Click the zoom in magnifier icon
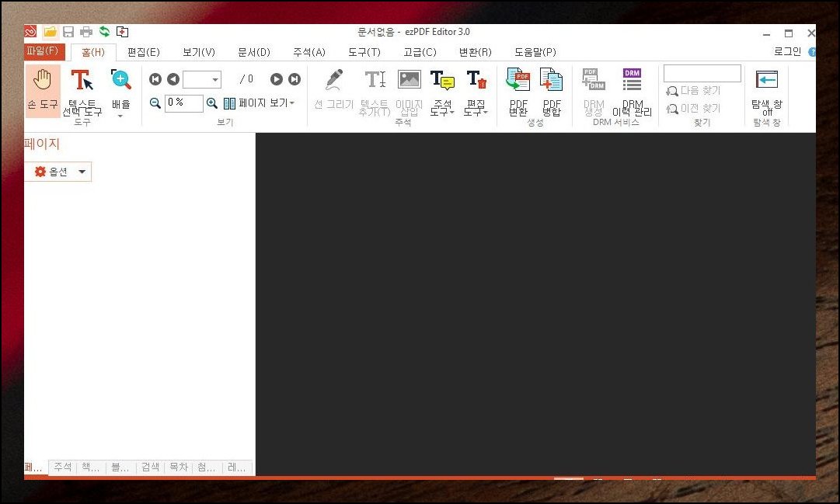 coord(212,103)
